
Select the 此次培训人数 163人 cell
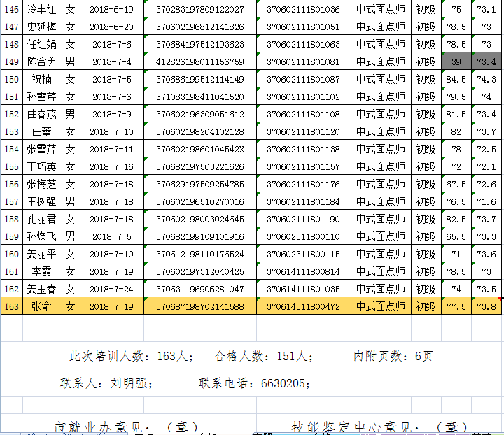tap(132, 356)
